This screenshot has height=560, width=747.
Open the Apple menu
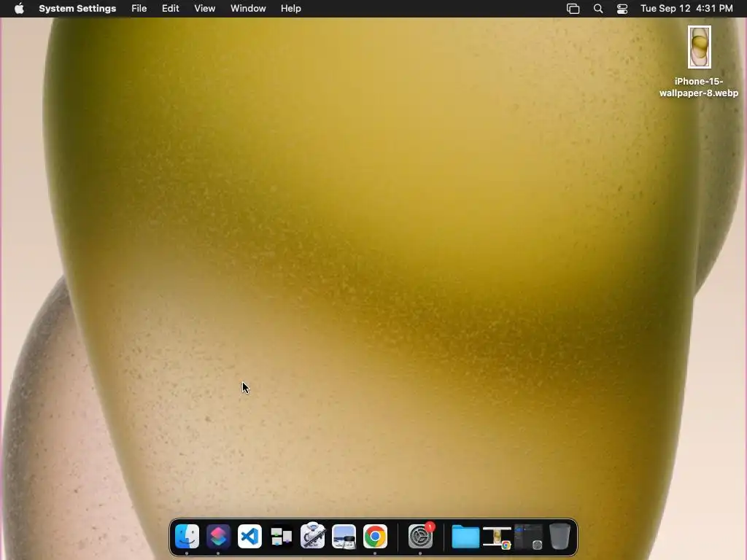point(19,9)
